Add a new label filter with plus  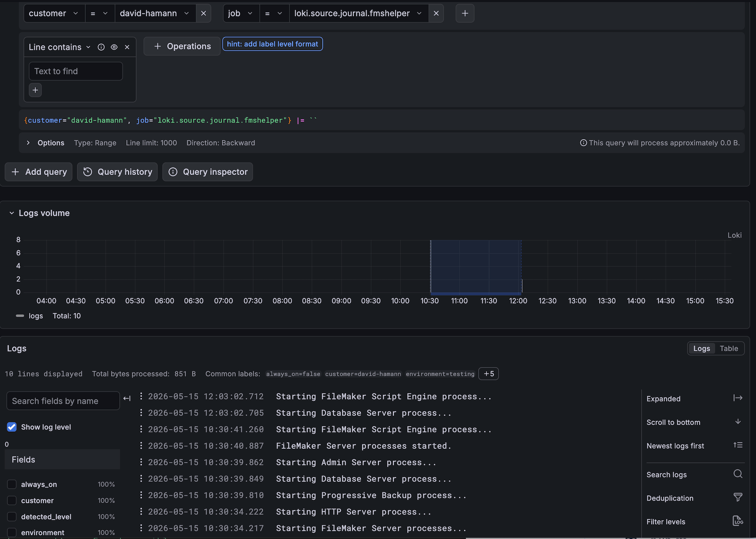click(x=465, y=13)
